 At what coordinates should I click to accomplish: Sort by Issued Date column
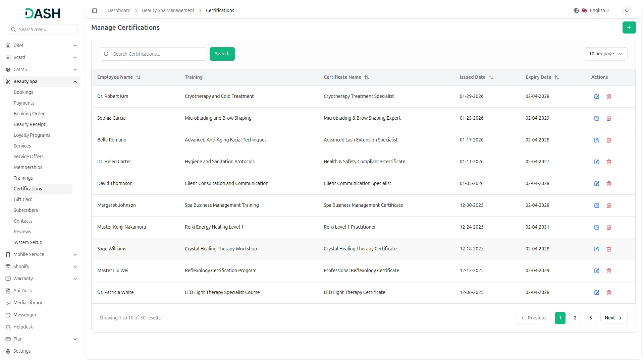(476, 77)
